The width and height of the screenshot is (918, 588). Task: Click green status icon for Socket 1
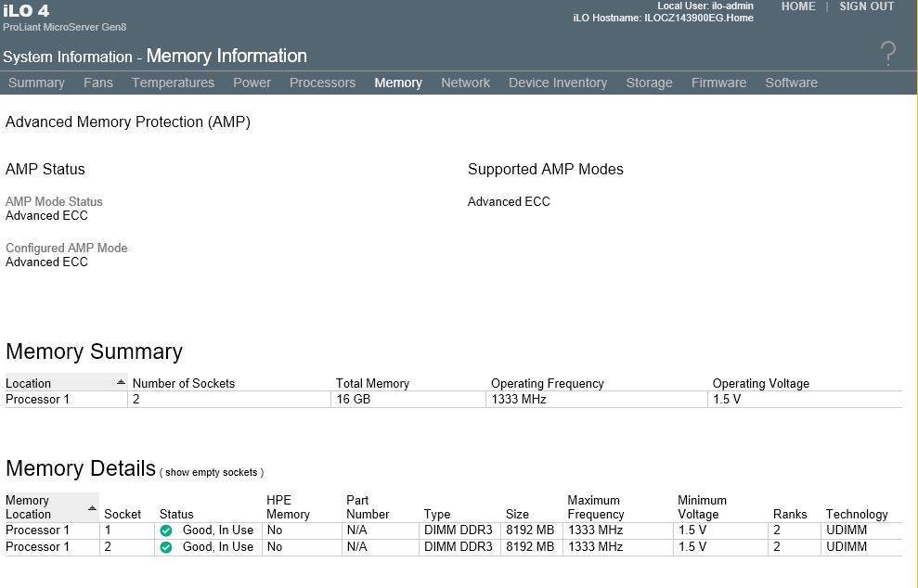pos(166,530)
